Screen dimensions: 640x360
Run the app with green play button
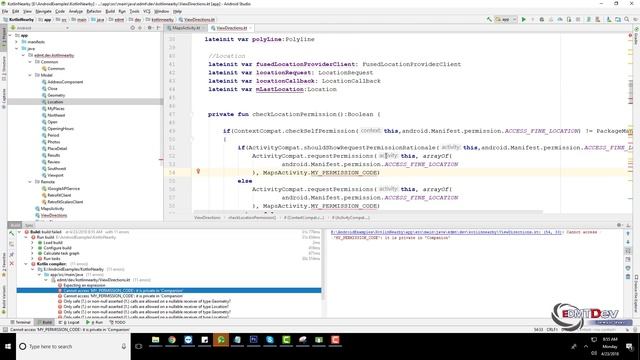pyautogui.click(x=524, y=19)
